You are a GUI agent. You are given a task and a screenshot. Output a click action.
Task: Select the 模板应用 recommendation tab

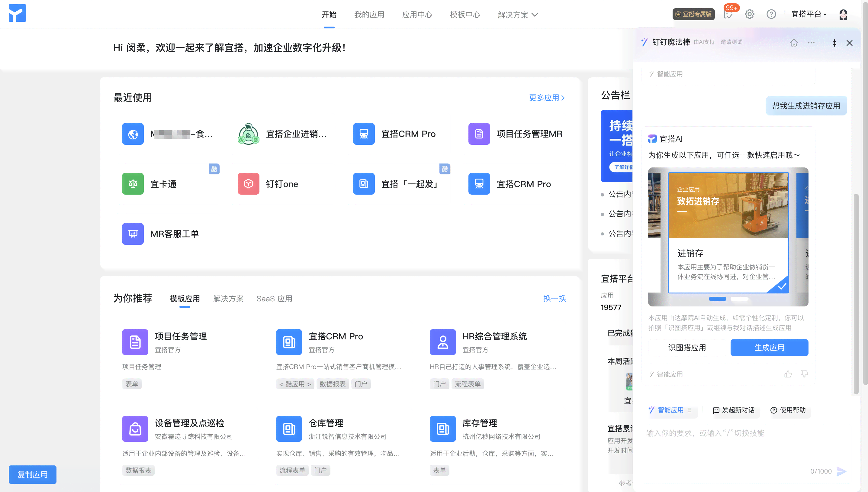[185, 299]
